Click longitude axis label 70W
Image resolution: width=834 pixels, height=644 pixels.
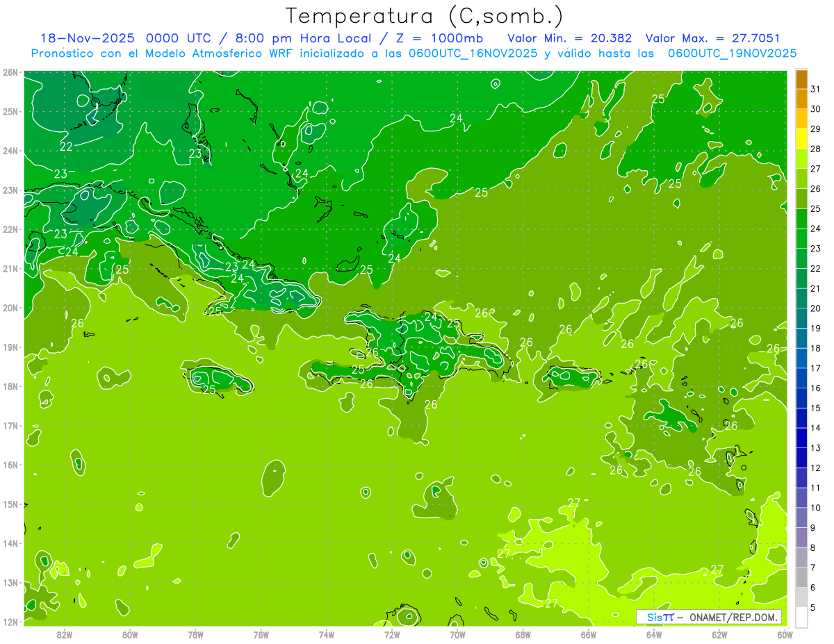(x=457, y=634)
